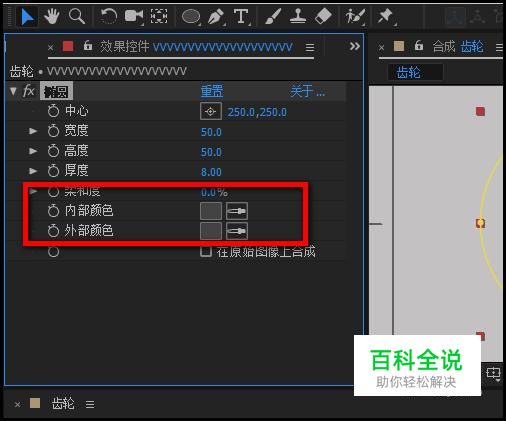Click the 250.0,250.0 center value

coord(257,112)
